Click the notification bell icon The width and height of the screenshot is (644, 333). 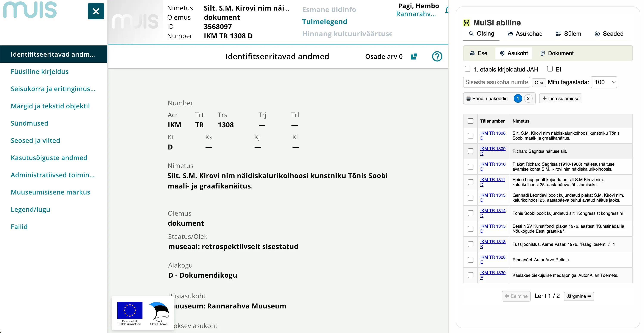click(447, 10)
